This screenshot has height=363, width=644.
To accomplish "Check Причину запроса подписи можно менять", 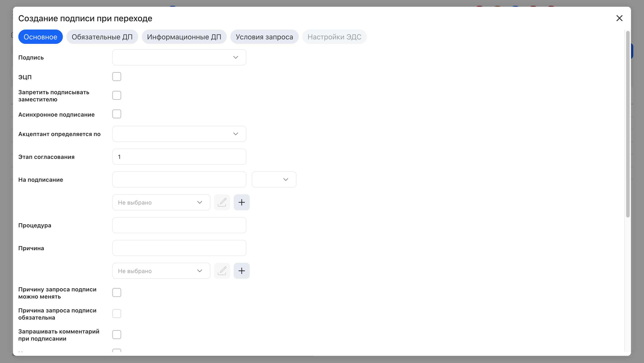I will point(117,293).
